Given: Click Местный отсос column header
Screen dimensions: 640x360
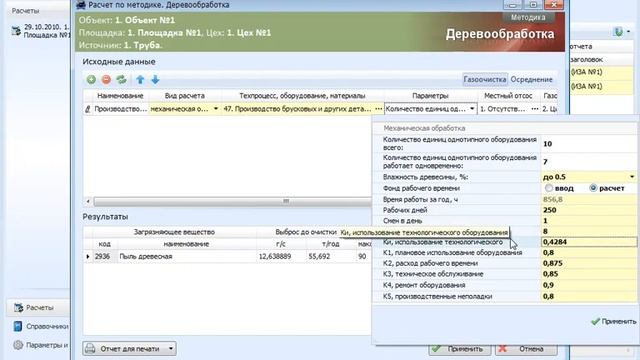Looking at the screenshot, I should coord(508,96).
